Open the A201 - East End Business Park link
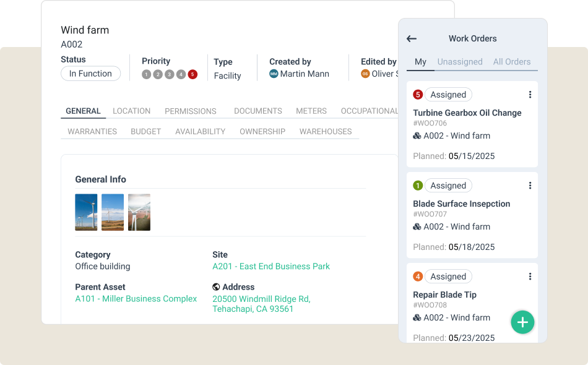This screenshot has height=365, width=588. (x=271, y=267)
